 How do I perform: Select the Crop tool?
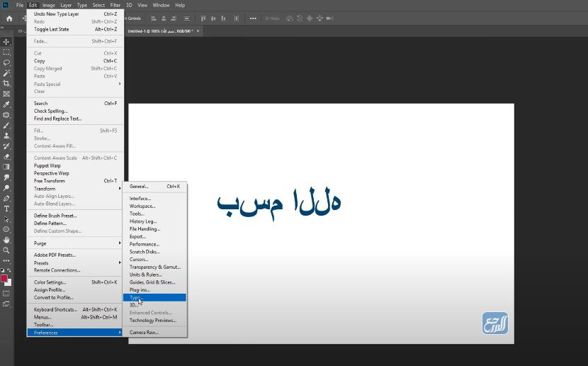point(6,83)
